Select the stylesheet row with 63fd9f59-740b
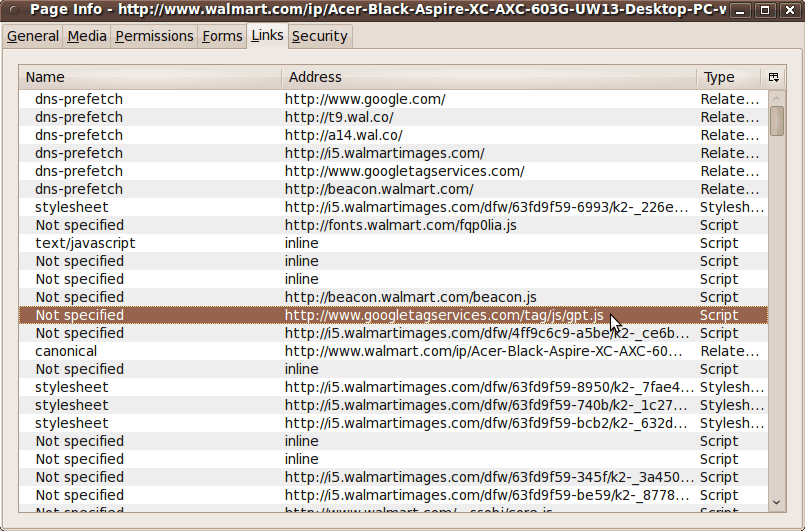 pos(393,405)
